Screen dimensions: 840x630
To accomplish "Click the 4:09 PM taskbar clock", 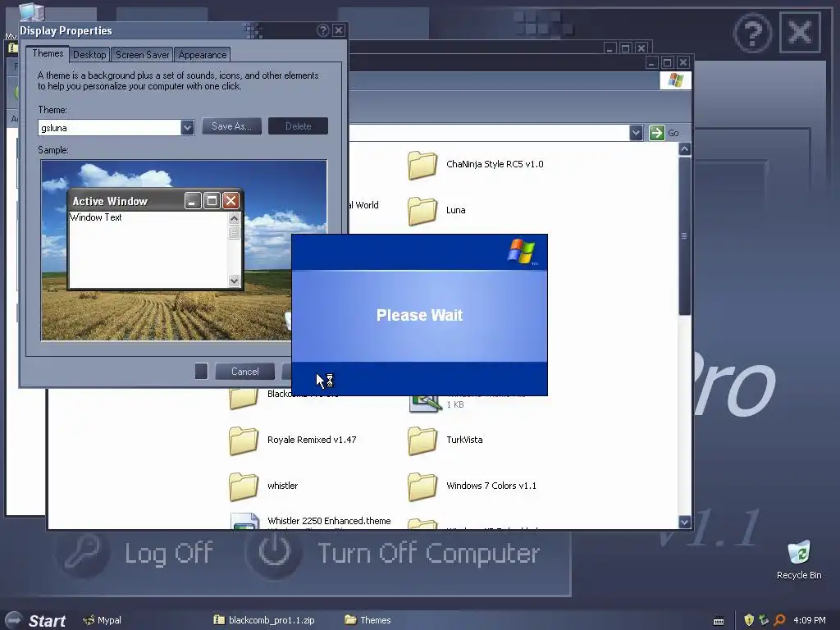I will [809, 620].
